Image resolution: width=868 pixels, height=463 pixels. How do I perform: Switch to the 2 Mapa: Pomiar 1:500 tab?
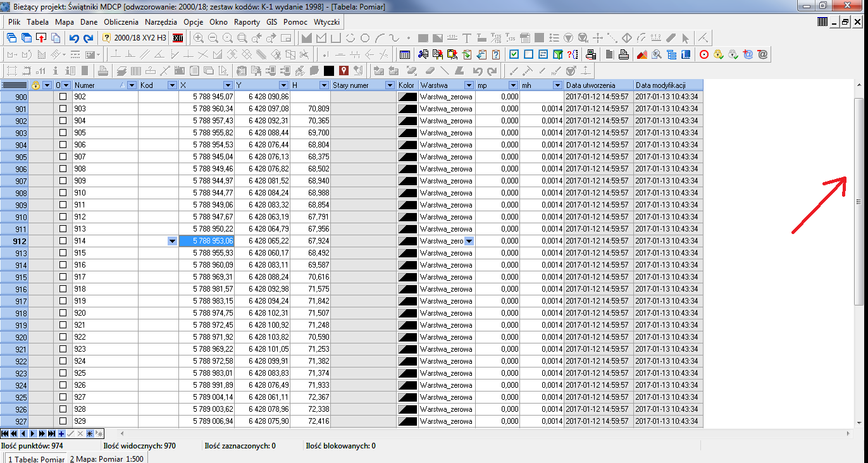coord(106,459)
